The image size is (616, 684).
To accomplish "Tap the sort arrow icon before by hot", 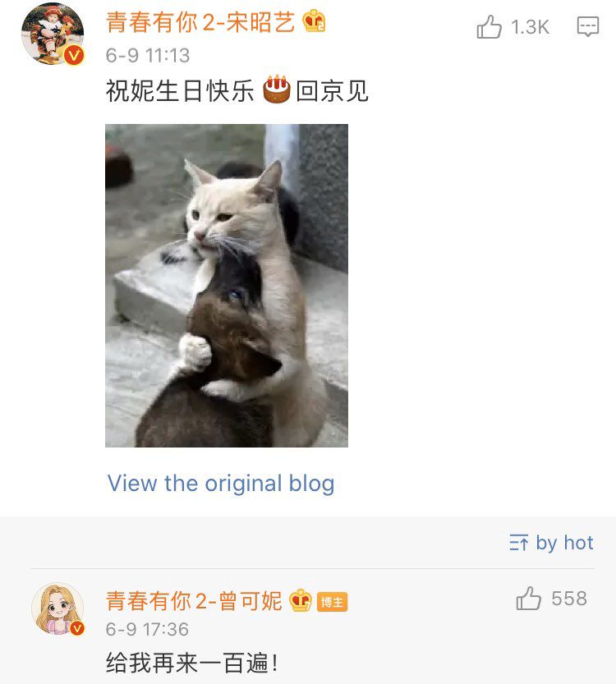I will tap(519, 543).
